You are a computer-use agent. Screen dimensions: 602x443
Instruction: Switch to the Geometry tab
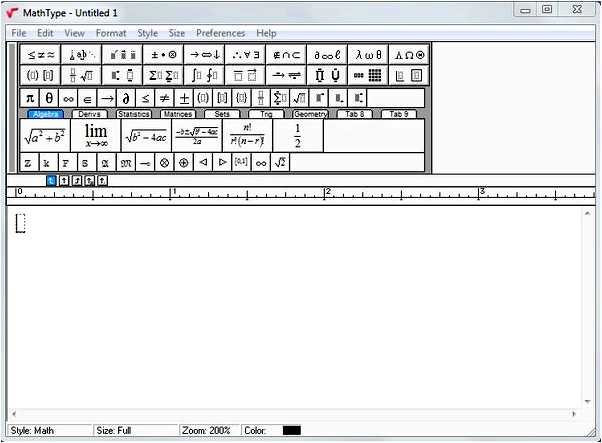[x=310, y=114]
